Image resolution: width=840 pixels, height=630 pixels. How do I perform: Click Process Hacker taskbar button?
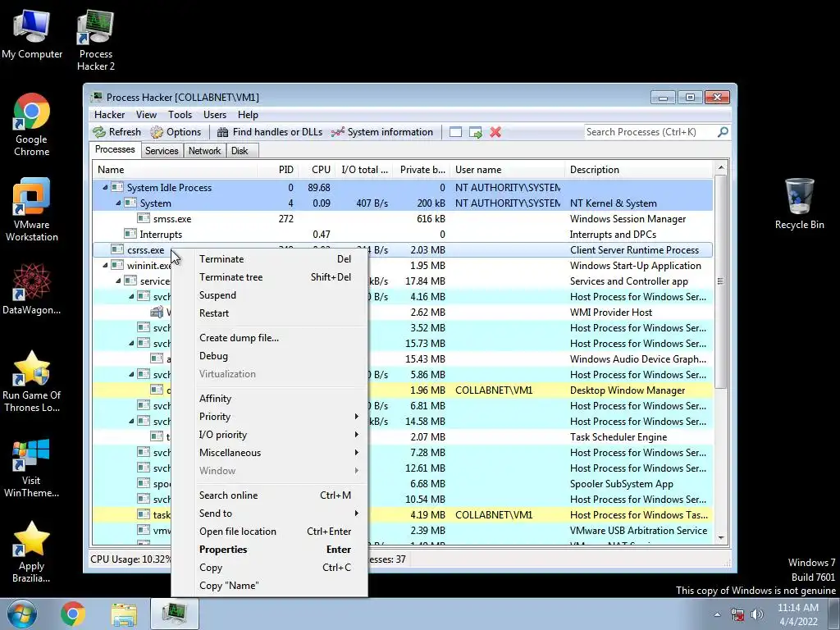(x=175, y=614)
